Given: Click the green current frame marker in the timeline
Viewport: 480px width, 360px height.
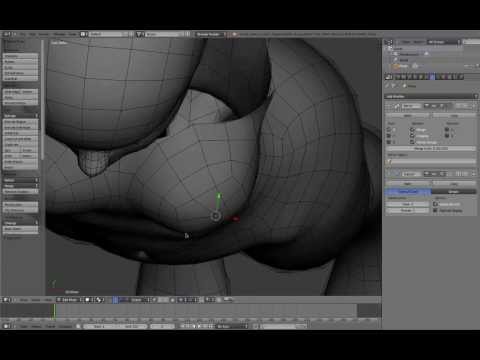Looking at the screenshot, I should coord(54,311).
